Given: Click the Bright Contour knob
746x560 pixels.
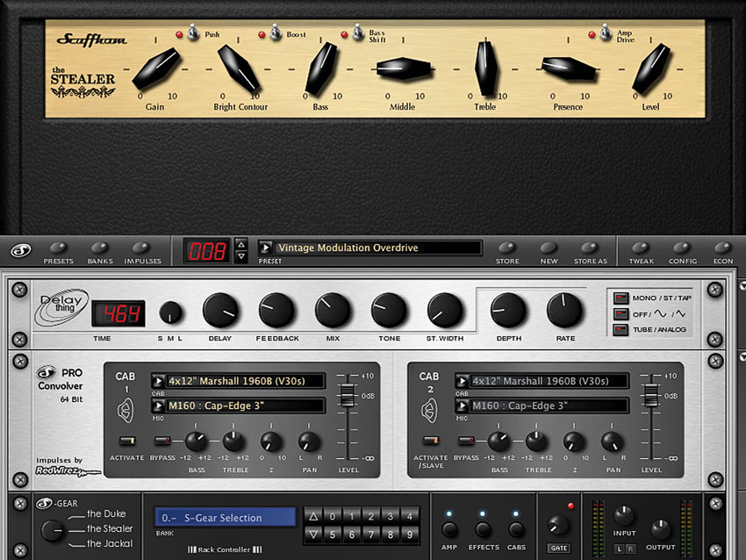Looking at the screenshot, I should [239, 68].
